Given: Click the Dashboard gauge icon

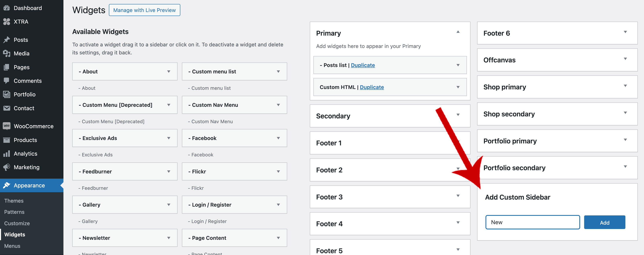Looking at the screenshot, I should click(7, 8).
